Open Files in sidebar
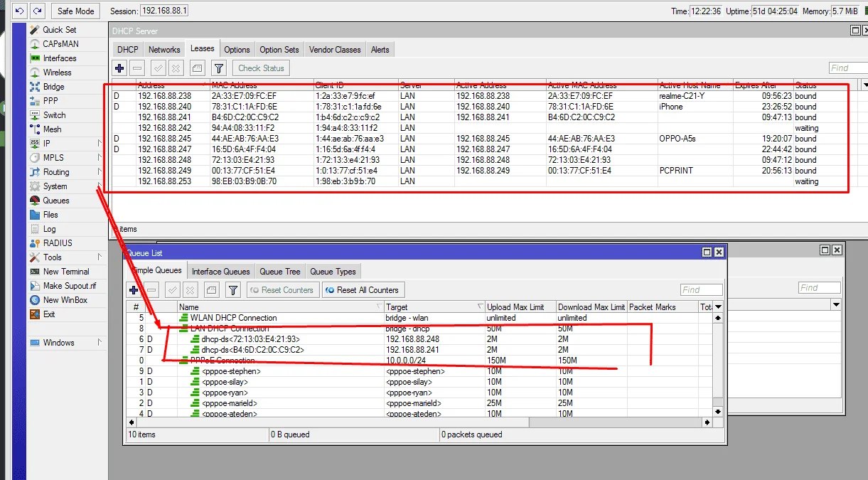 coord(50,215)
